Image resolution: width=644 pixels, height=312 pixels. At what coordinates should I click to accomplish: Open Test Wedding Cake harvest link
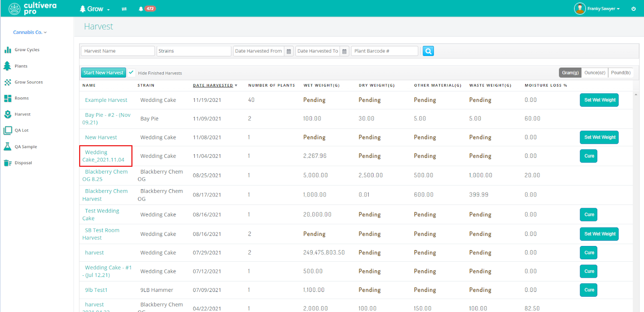coord(101,215)
